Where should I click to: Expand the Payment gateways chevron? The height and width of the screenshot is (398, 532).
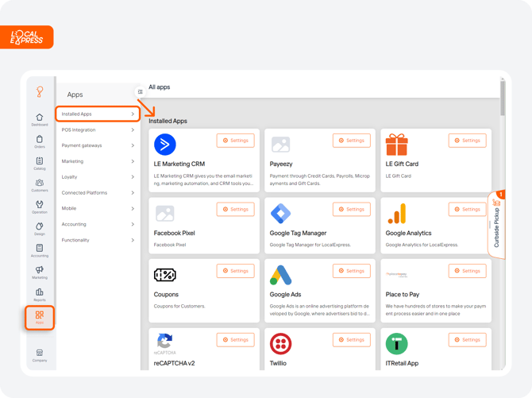pyautogui.click(x=133, y=145)
